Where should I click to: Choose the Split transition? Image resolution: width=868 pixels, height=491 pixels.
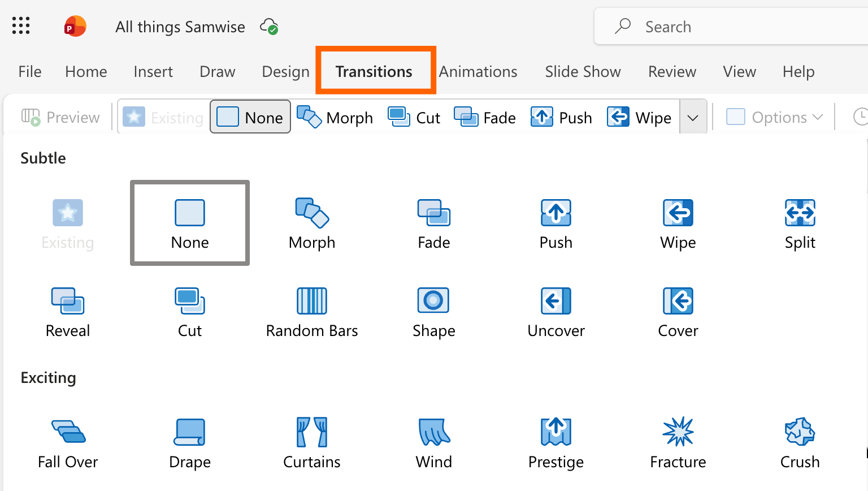800,224
